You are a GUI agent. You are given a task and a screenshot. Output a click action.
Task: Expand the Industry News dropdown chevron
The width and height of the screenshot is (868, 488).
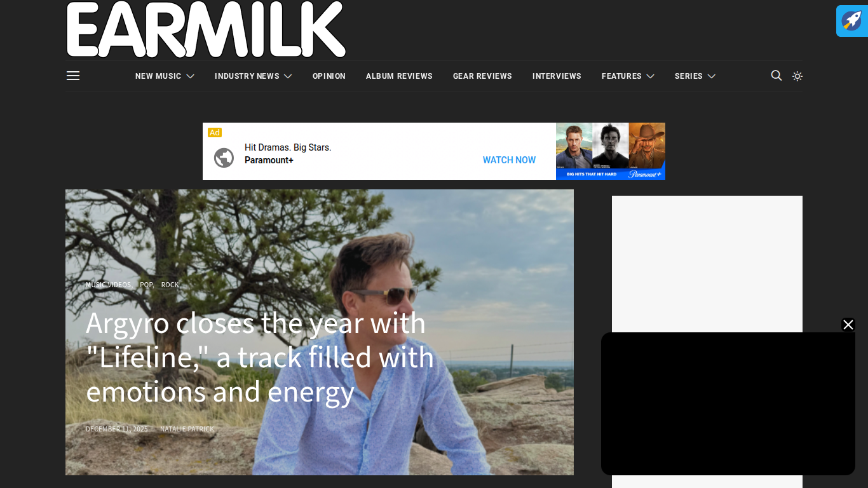tap(288, 76)
